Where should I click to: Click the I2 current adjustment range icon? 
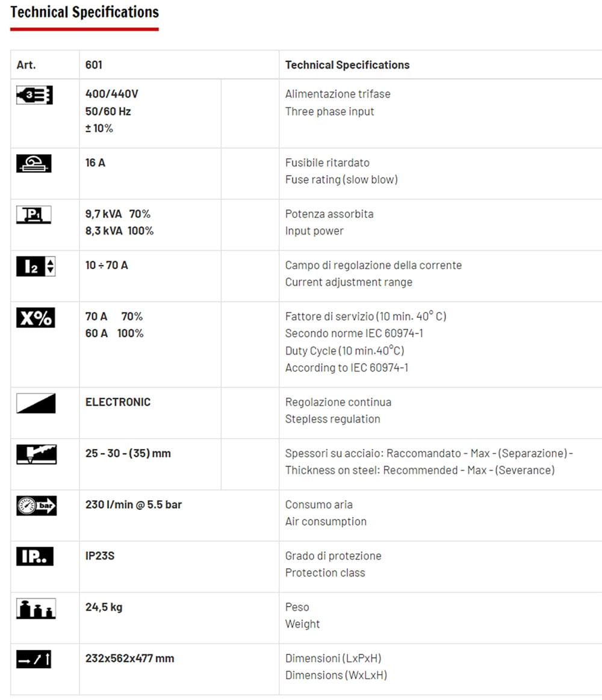tap(36, 267)
